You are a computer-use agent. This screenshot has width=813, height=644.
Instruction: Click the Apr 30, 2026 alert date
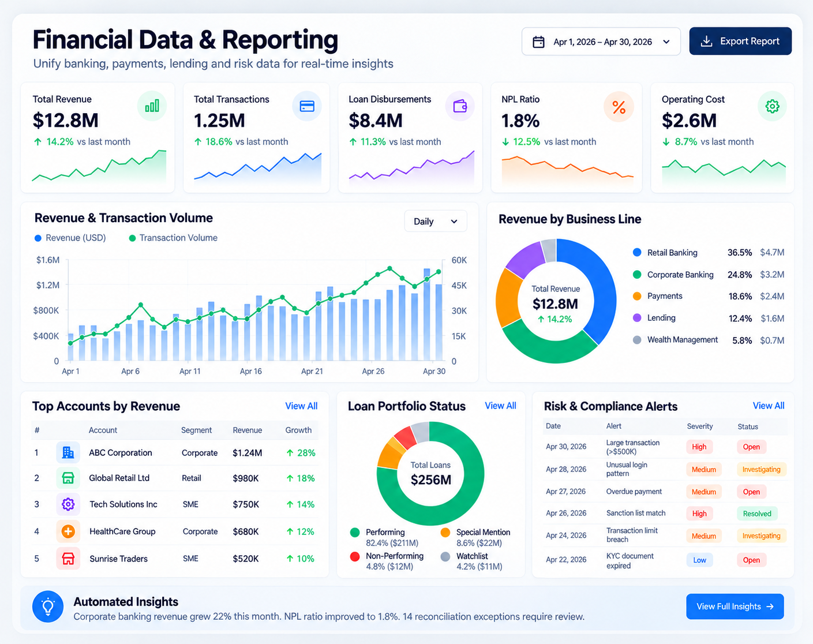click(x=566, y=447)
